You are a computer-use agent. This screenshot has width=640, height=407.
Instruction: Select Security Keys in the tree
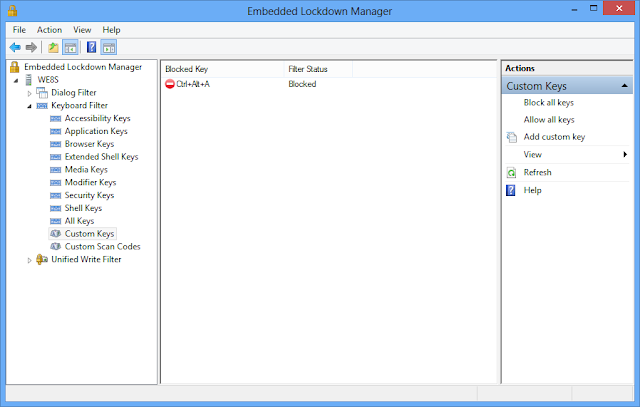coord(89,196)
